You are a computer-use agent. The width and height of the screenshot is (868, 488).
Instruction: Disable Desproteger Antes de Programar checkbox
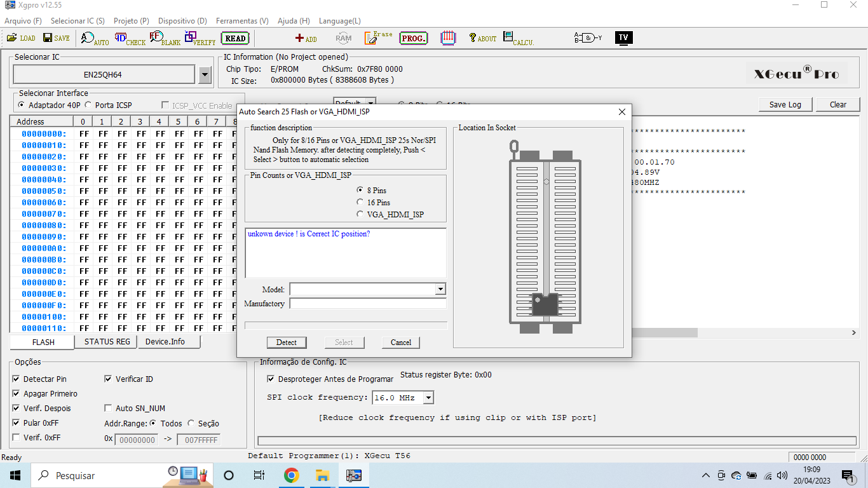pos(271,379)
